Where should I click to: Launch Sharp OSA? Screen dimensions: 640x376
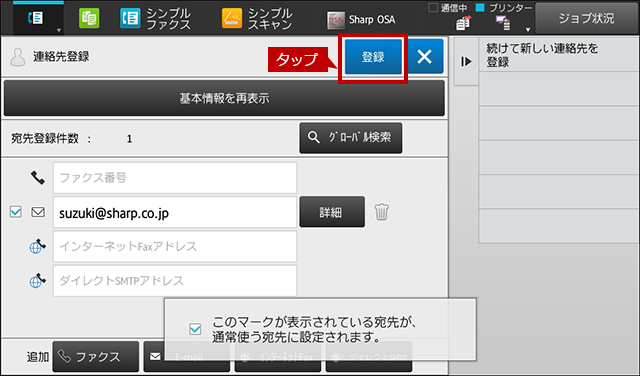coord(361,20)
